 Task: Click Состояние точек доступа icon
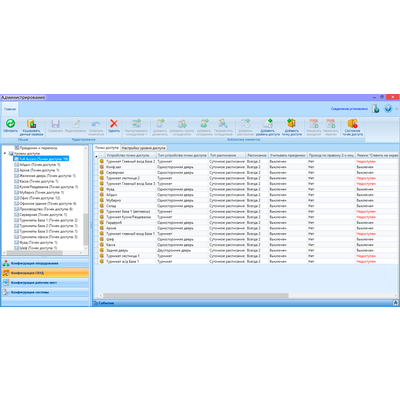pos(353,124)
